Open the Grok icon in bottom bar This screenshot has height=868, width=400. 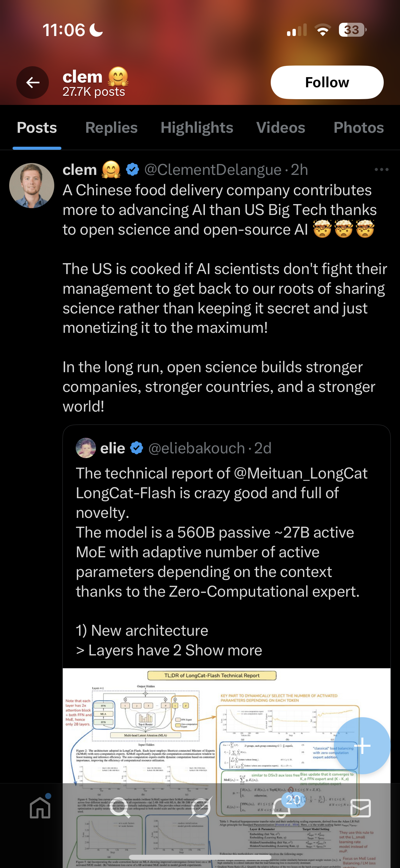(x=201, y=808)
